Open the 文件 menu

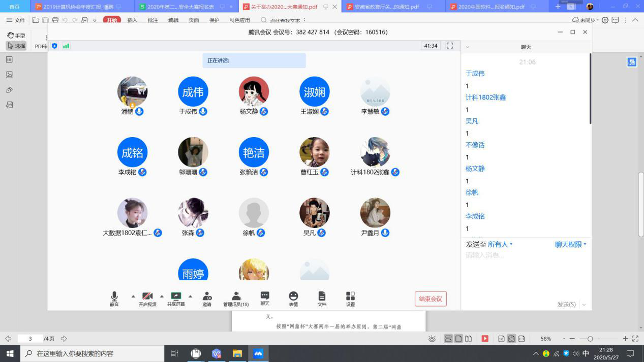pyautogui.click(x=15, y=20)
